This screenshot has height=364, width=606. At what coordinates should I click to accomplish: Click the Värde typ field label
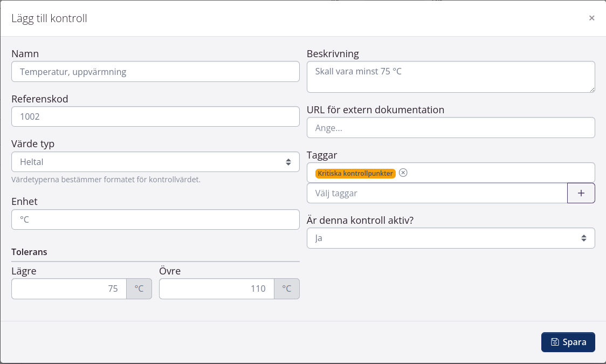point(33,144)
